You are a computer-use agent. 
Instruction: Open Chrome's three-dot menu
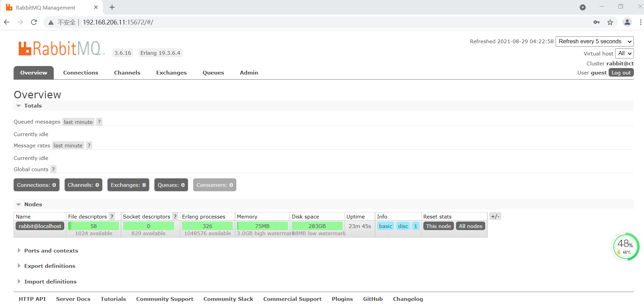pyautogui.click(x=641, y=22)
